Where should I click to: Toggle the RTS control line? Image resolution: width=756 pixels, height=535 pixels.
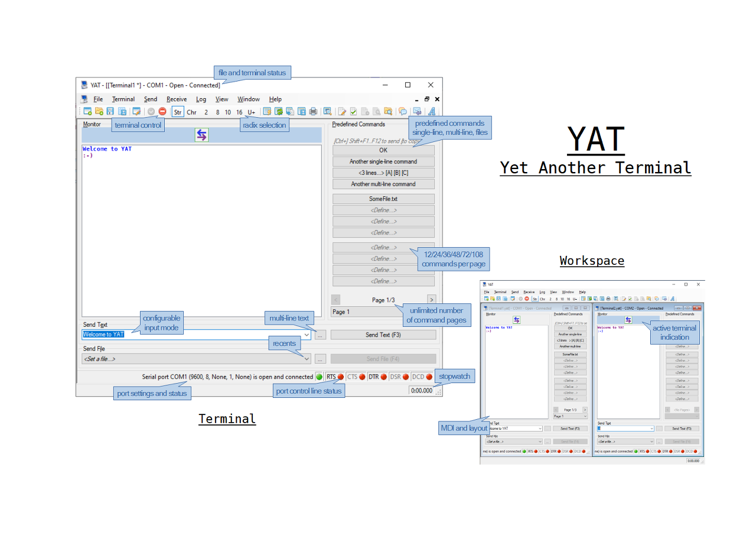click(335, 377)
